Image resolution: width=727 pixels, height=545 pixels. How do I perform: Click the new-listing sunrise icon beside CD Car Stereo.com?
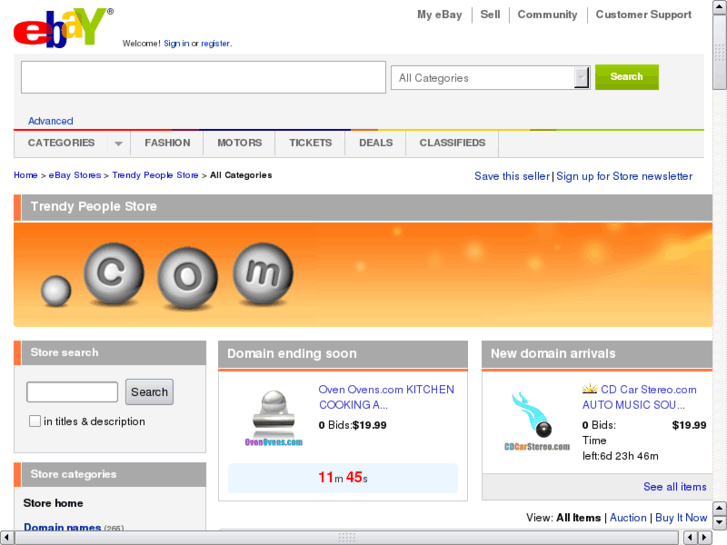pyautogui.click(x=589, y=389)
